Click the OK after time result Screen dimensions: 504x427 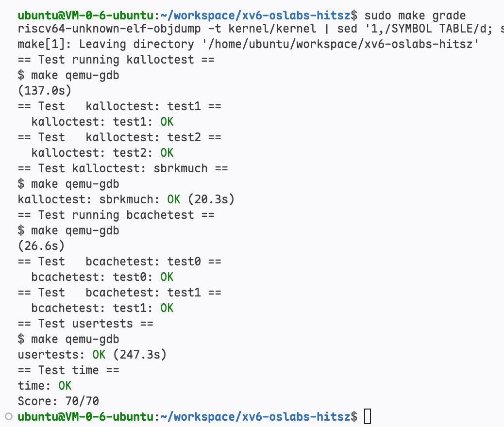click(x=65, y=386)
